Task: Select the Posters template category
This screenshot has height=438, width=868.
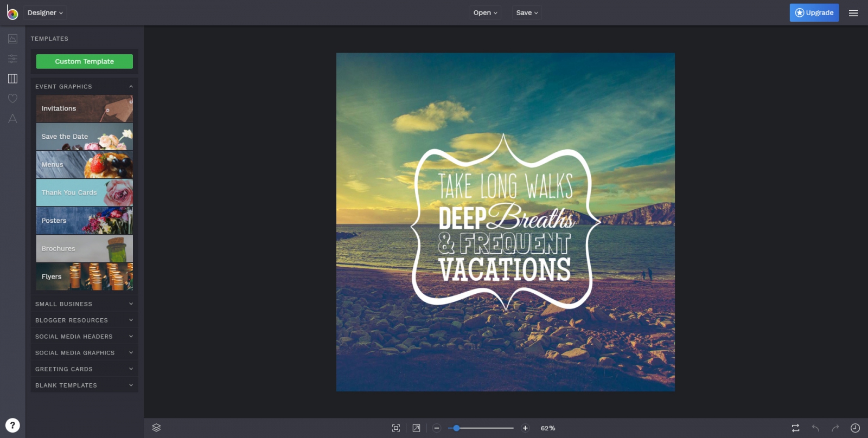Action: click(85, 221)
